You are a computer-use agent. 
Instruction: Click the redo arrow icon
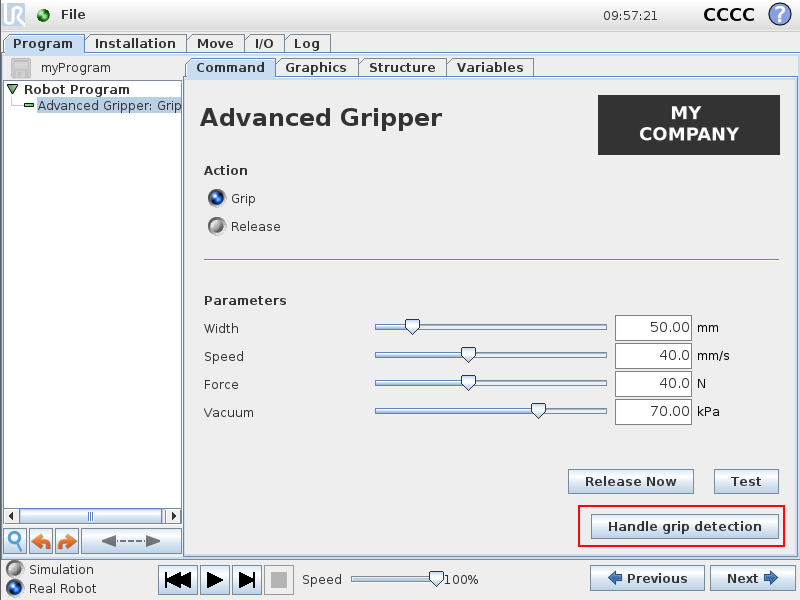(x=66, y=541)
